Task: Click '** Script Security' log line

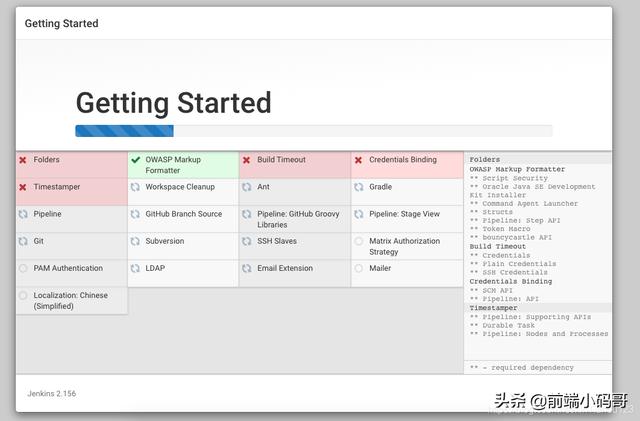Action: 509,178
